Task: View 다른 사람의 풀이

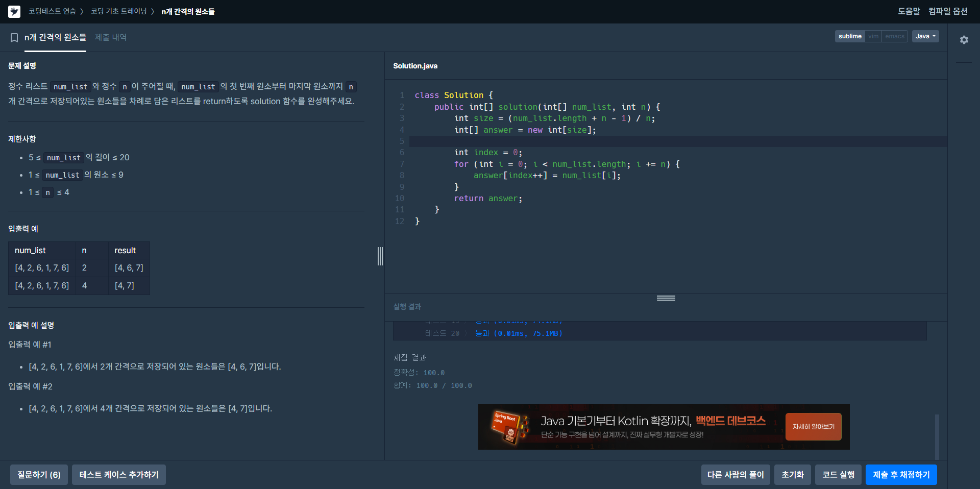Action: tap(736, 475)
